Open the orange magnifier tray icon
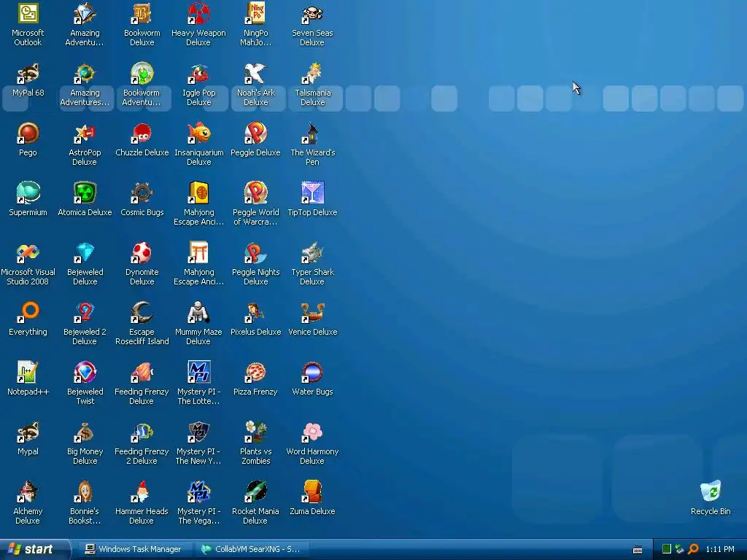The image size is (747, 560). (x=693, y=549)
